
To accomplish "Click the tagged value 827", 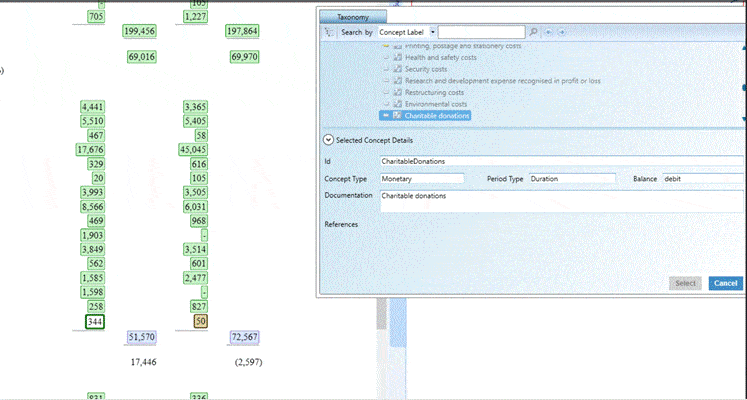I will click(199, 306).
